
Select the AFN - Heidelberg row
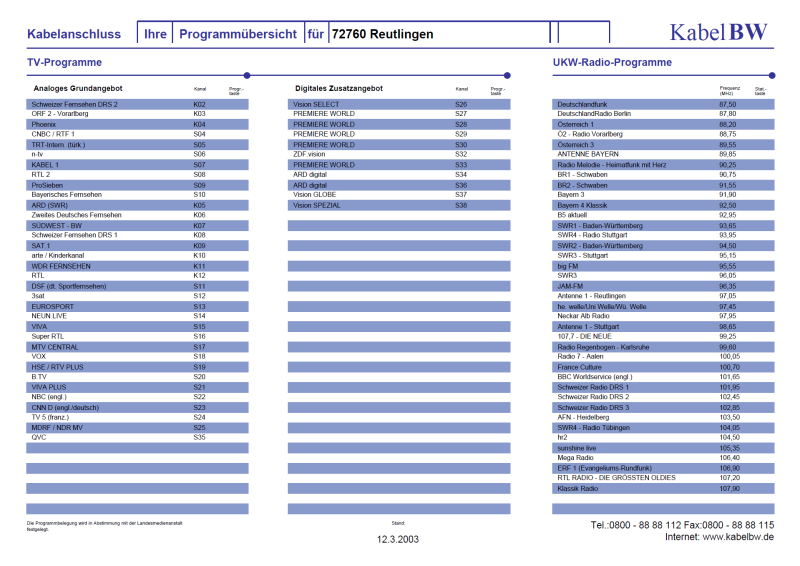(x=663, y=417)
